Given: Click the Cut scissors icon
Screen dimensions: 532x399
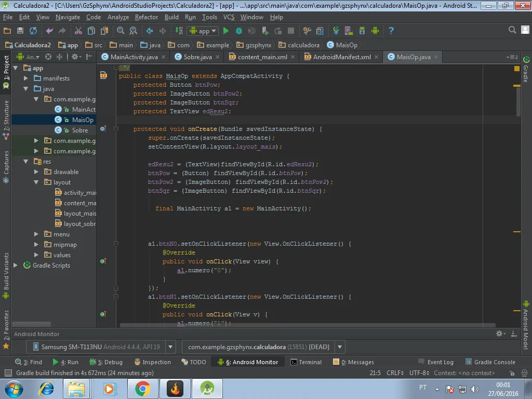Looking at the screenshot, I should [78, 31].
